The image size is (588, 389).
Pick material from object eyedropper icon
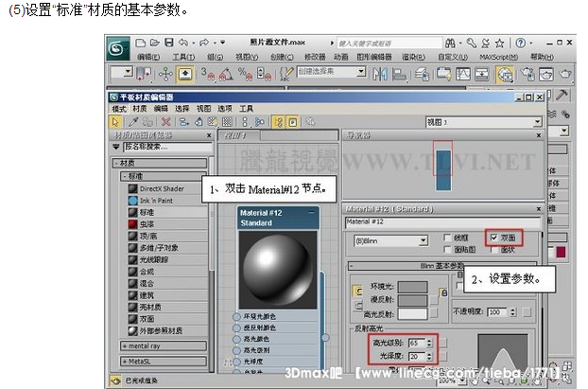tap(133, 122)
